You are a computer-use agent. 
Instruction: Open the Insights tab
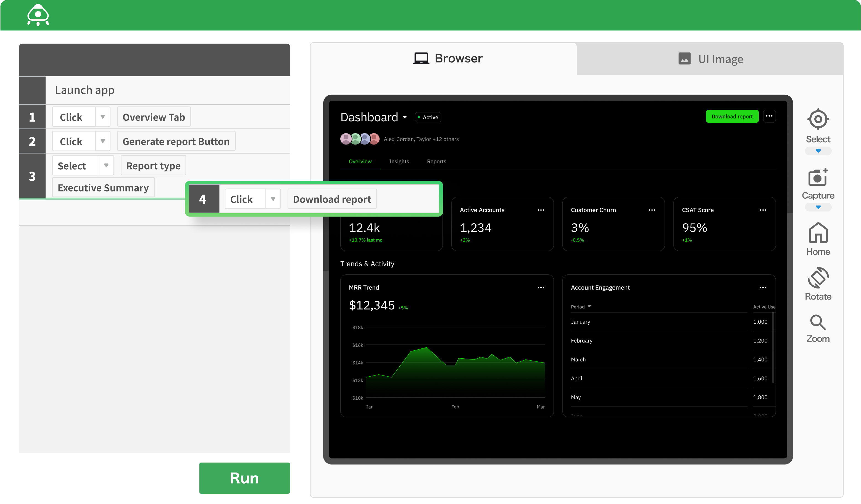coord(399,162)
